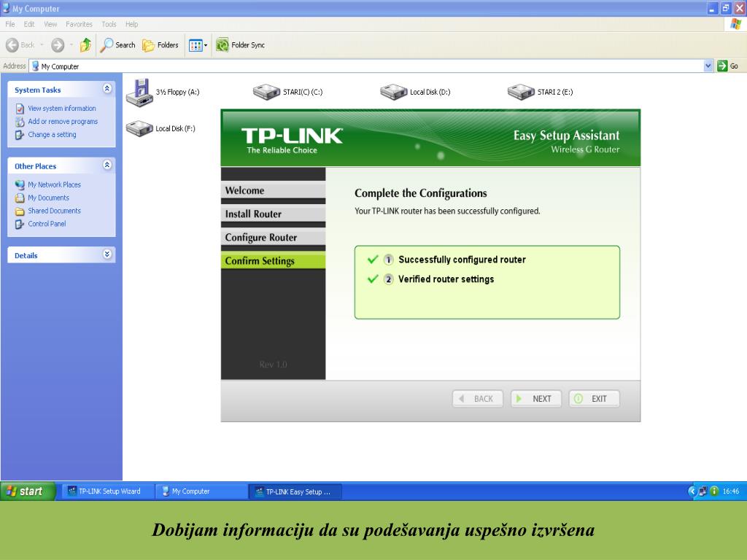Open the back history dropdown arrow
This screenshot has height=560, width=747.
[42, 45]
